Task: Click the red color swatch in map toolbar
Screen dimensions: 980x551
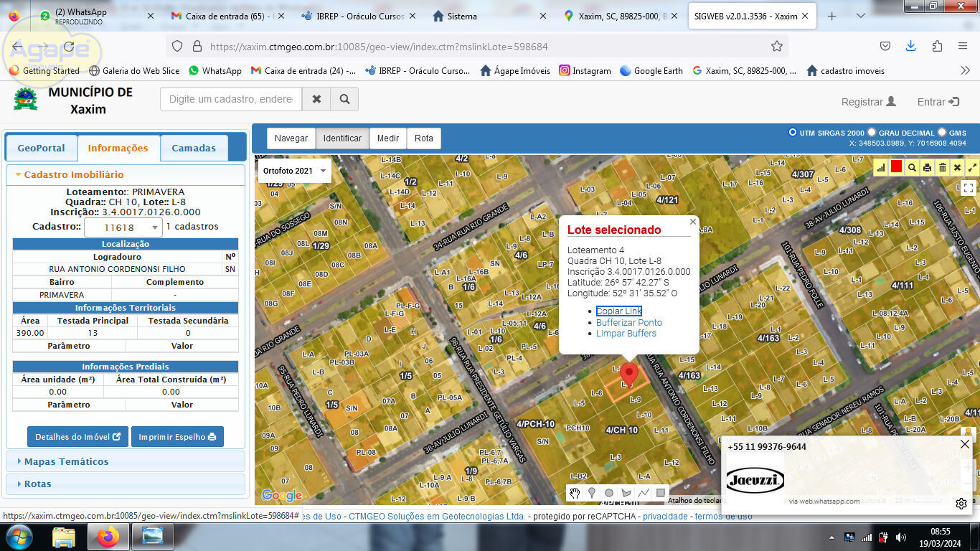Action: [896, 167]
